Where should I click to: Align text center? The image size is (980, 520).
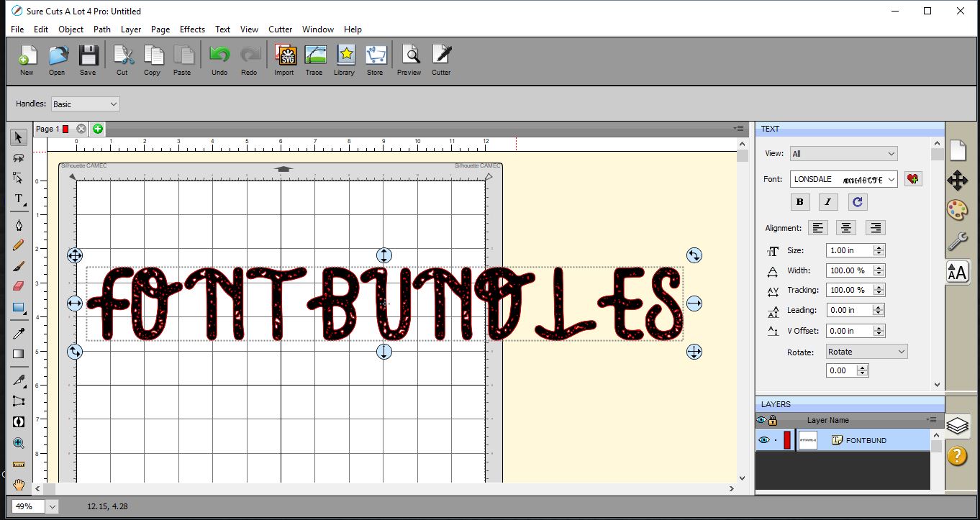(847, 228)
